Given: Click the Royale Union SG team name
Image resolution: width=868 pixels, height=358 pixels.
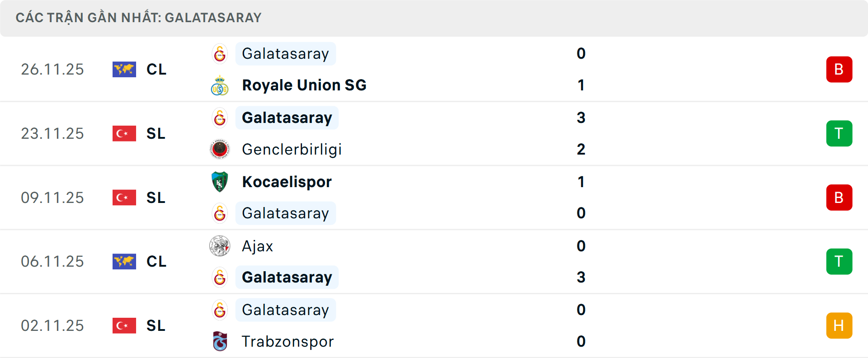Looking at the screenshot, I should point(304,85).
